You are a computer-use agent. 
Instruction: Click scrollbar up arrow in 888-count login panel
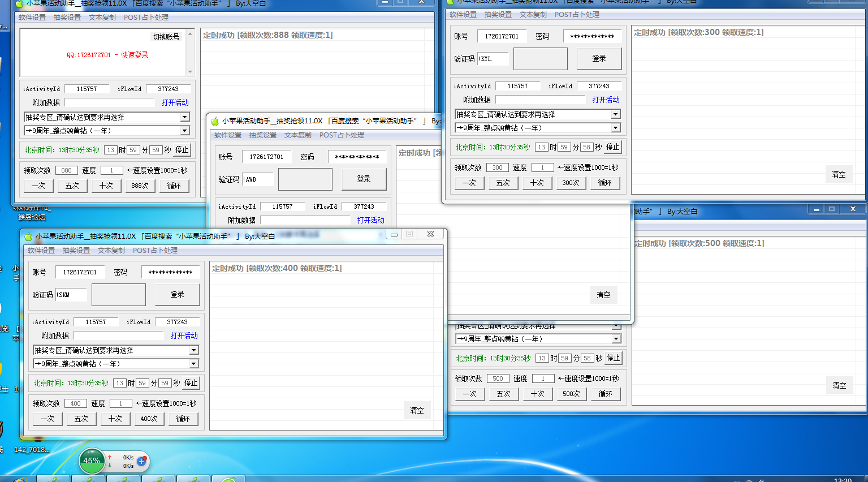190,33
